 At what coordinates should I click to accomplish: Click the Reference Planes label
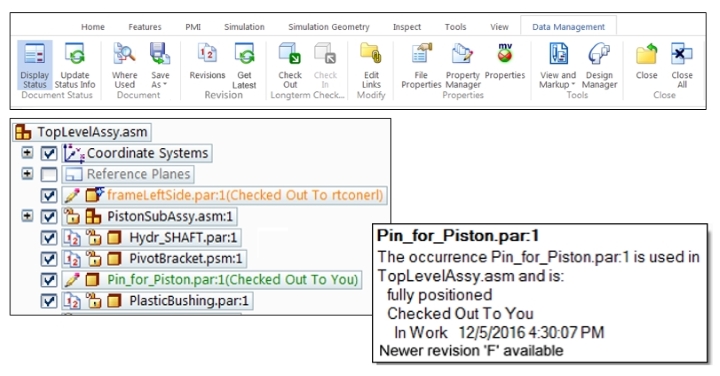(x=138, y=174)
